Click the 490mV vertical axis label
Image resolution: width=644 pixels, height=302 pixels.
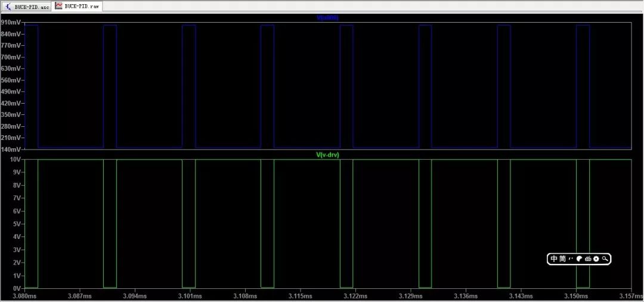11,92
